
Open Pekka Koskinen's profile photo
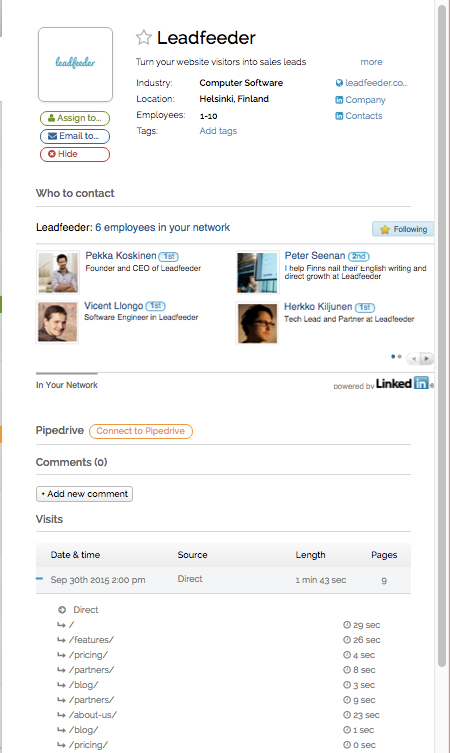click(x=58, y=272)
